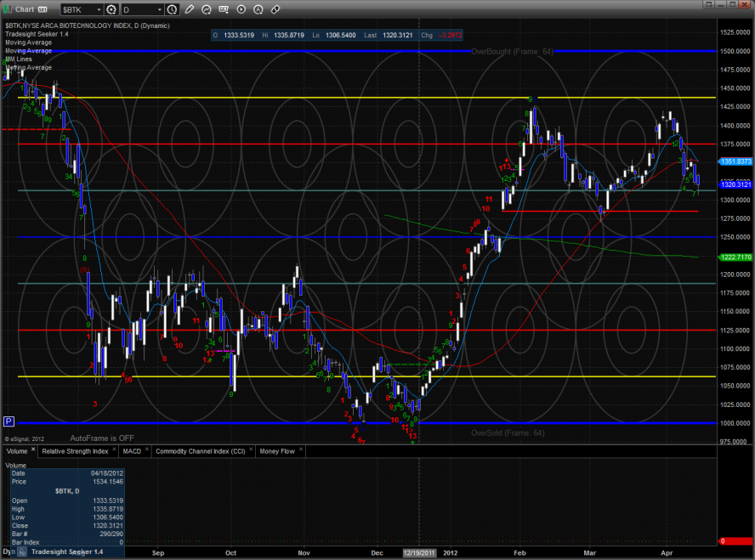The height and width of the screenshot is (560, 755).
Task: Open the symbol settings gear next to $BTK
Action: [111, 9]
